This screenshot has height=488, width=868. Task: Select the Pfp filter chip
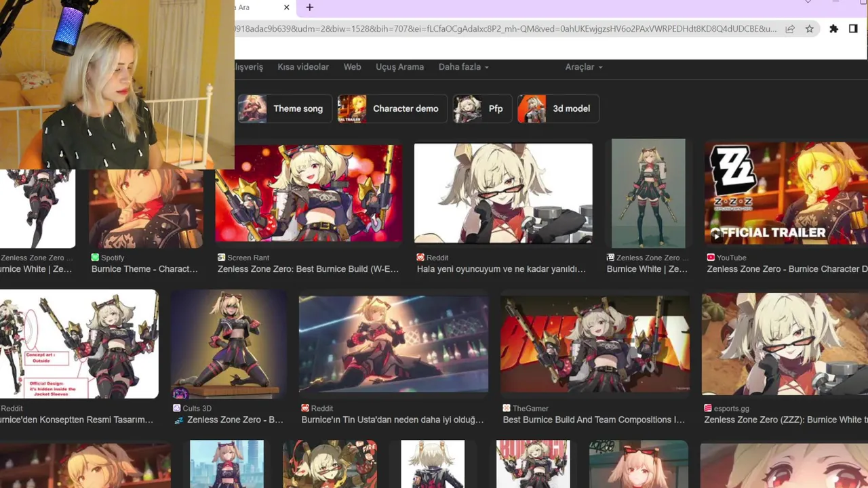point(482,108)
